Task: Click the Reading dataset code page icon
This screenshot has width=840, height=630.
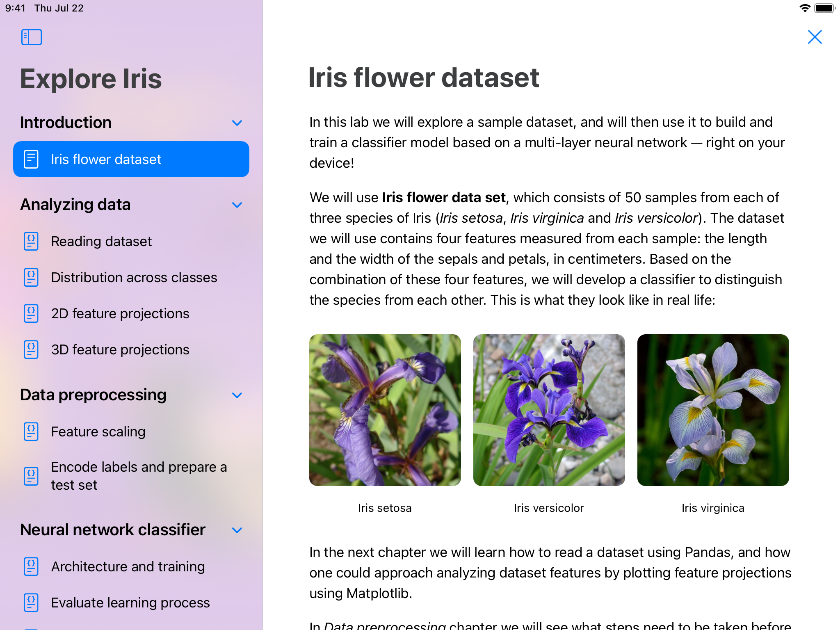Action: (x=31, y=241)
